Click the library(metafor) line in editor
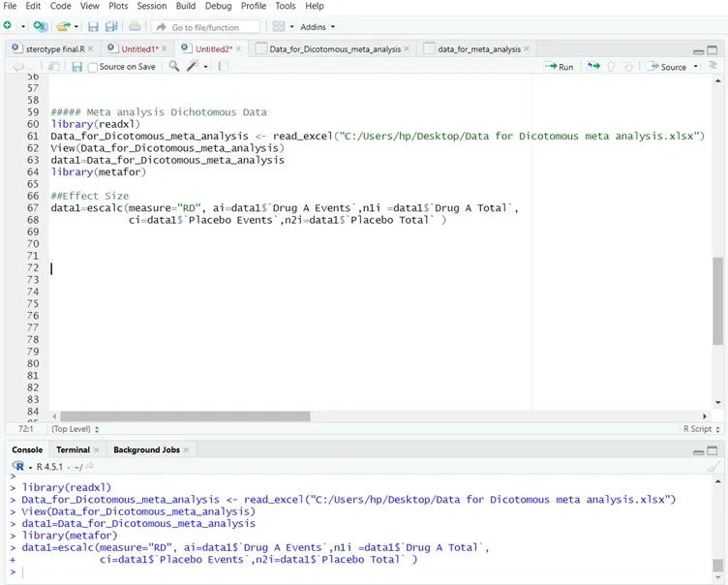This screenshot has width=728, height=585. click(99, 172)
